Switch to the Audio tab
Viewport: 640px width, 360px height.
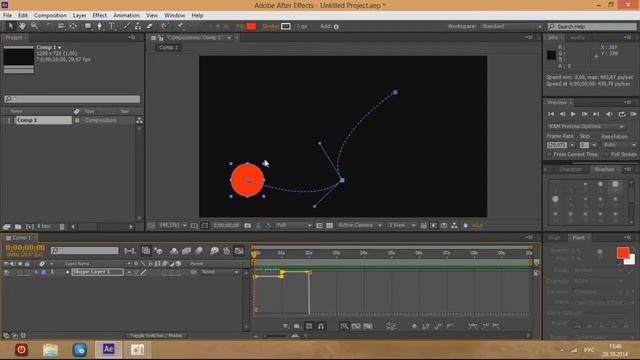pos(577,38)
